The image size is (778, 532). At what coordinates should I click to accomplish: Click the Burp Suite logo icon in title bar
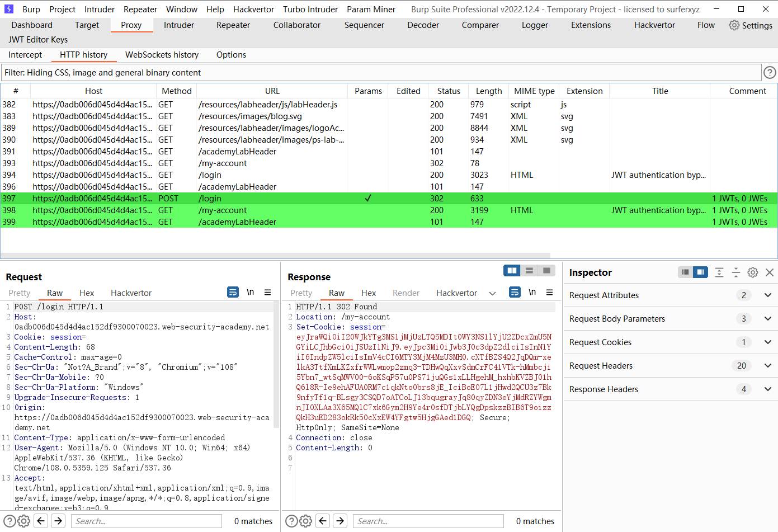pyautogui.click(x=9, y=9)
